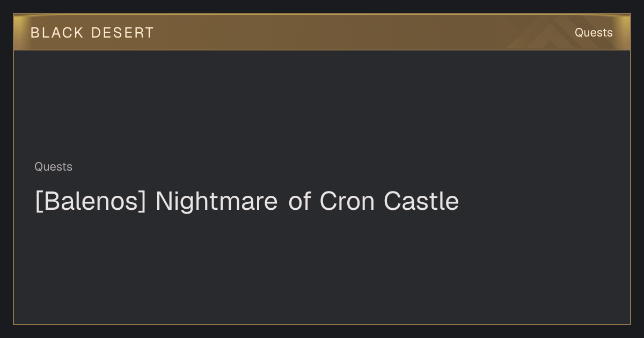The height and width of the screenshot is (338, 644).
Task: Click the thin gold border along the card's bottom
Action: [322, 324]
